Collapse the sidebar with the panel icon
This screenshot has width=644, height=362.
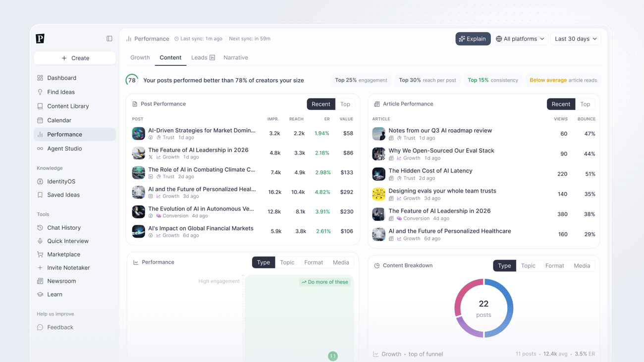[x=109, y=39]
